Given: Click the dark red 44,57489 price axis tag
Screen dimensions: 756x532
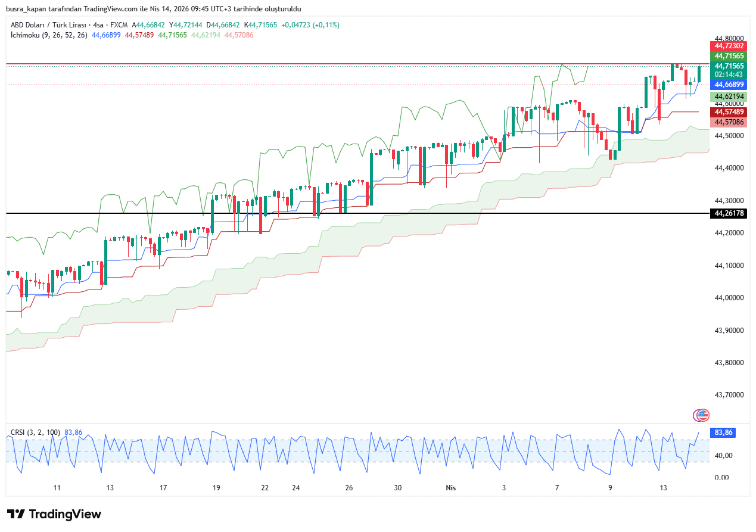Looking at the screenshot, I should [x=729, y=112].
